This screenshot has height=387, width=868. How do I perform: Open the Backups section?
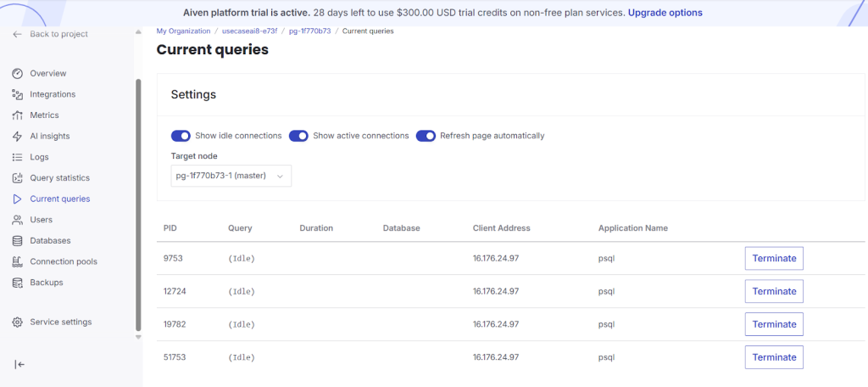[x=46, y=283]
